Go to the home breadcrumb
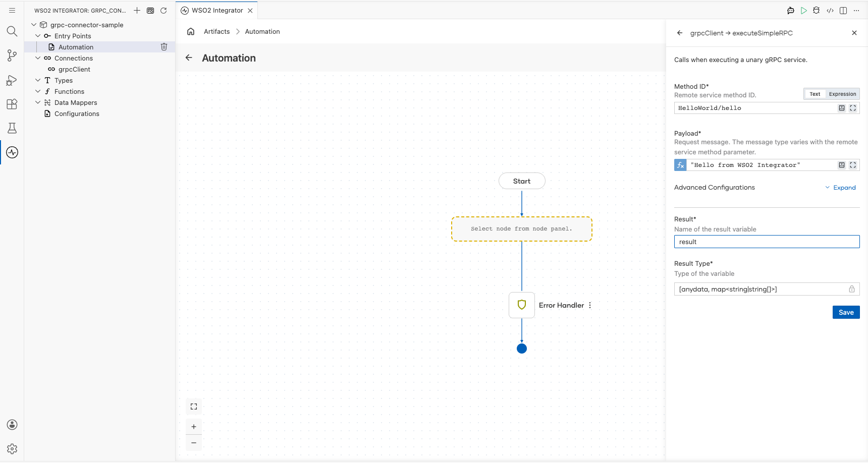868x463 pixels. point(191,31)
